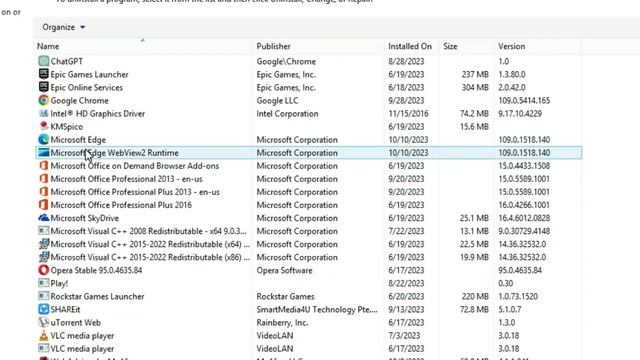
Task: Select the 7/22/2023 install date
Action: click(406, 231)
